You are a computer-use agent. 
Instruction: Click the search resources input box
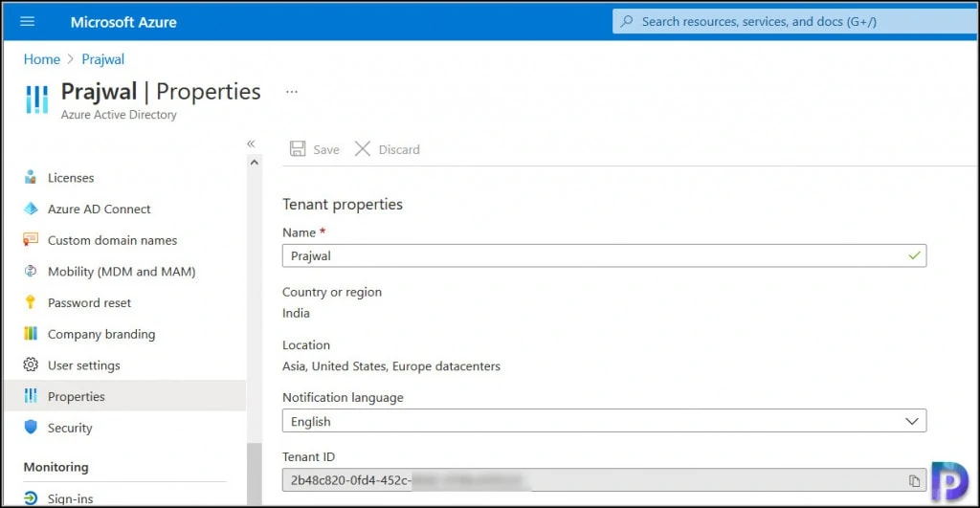(795, 21)
